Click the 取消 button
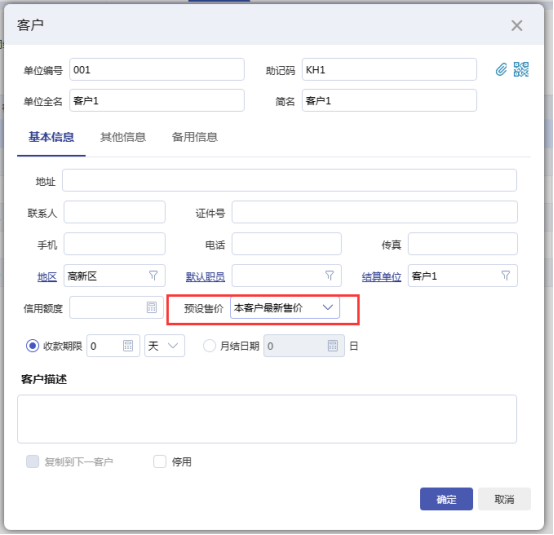This screenshot has width=554, height=535. [x=504, y=499]
